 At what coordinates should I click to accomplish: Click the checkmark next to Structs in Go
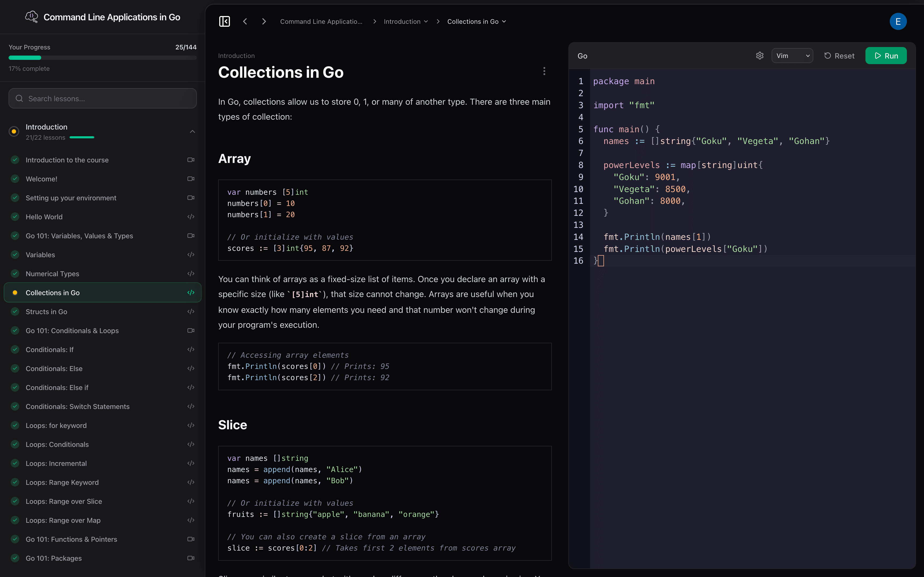tap(15, 311)
